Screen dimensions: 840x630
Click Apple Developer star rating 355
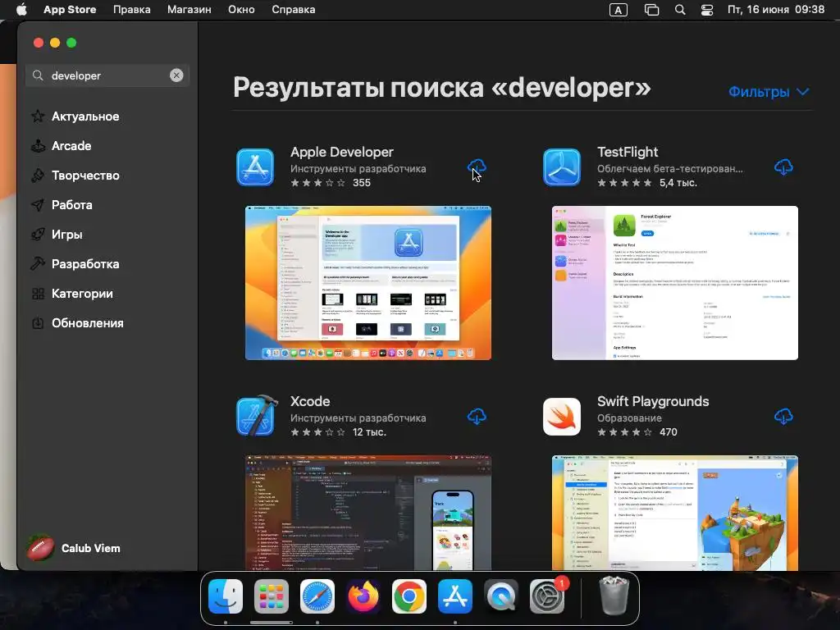coord(331,183)
